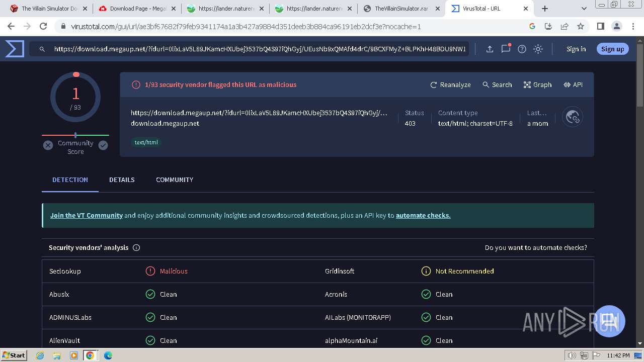Screen dimensions: 644x362
Task: Open Internet Explorer from taskbar
Action: 40,355
